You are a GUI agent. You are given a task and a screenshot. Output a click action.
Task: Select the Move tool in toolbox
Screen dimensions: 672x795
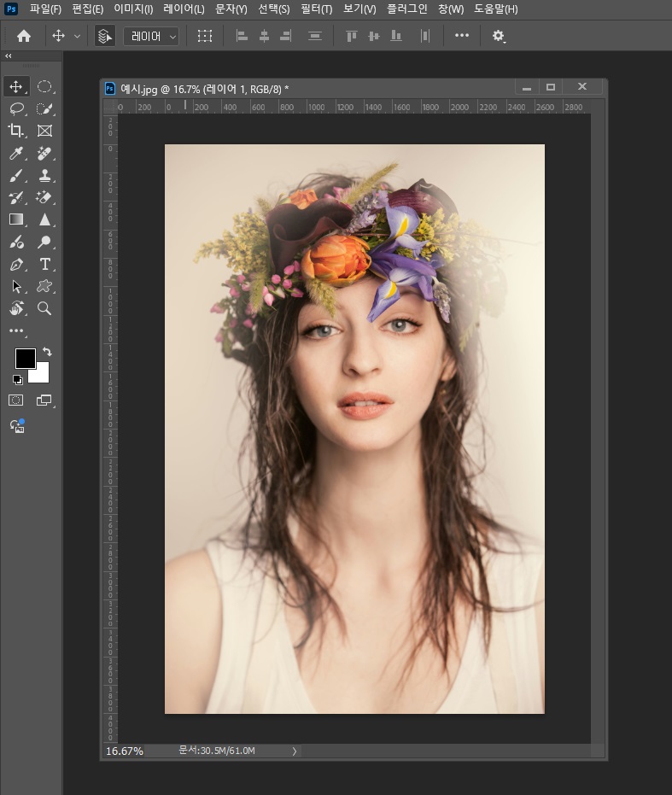tap(15, 87)
